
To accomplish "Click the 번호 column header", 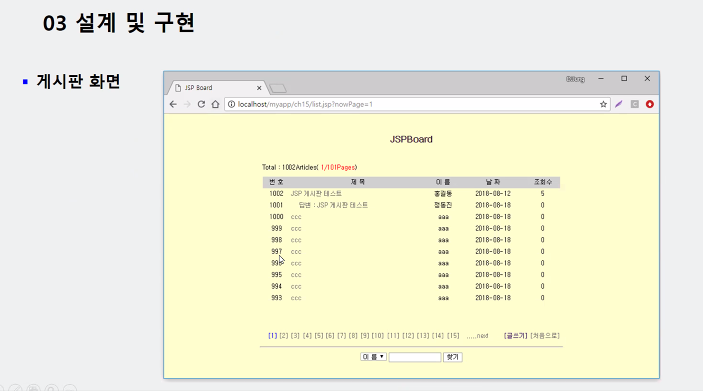I will [276, 182].
